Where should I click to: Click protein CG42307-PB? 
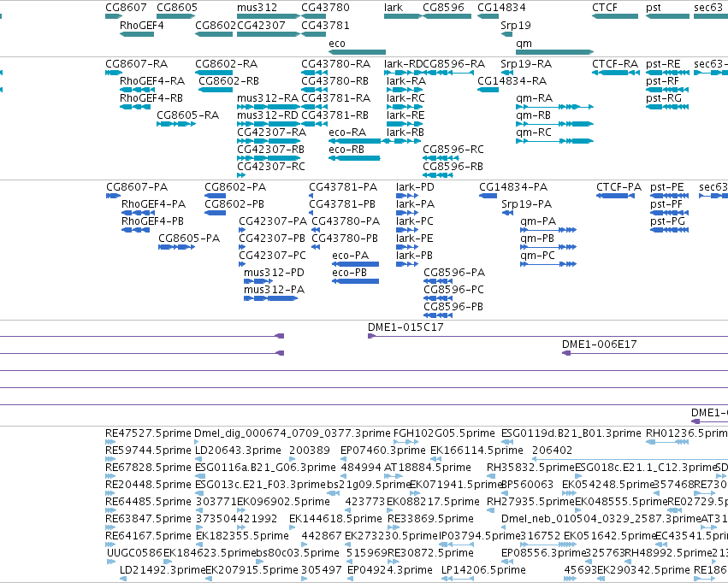pos(242,247)
